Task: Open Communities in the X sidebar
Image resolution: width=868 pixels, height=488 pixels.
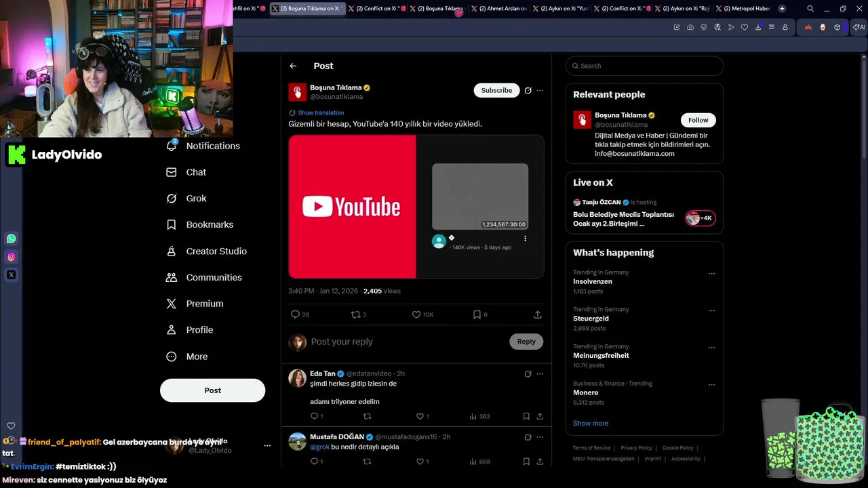Action: click(x=203, y=277)
